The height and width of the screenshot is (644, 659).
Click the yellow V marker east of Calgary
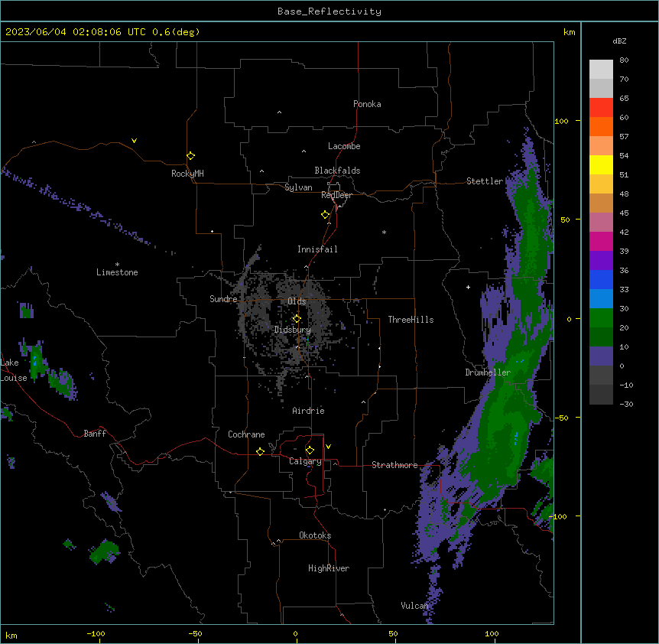click(328, 447)
